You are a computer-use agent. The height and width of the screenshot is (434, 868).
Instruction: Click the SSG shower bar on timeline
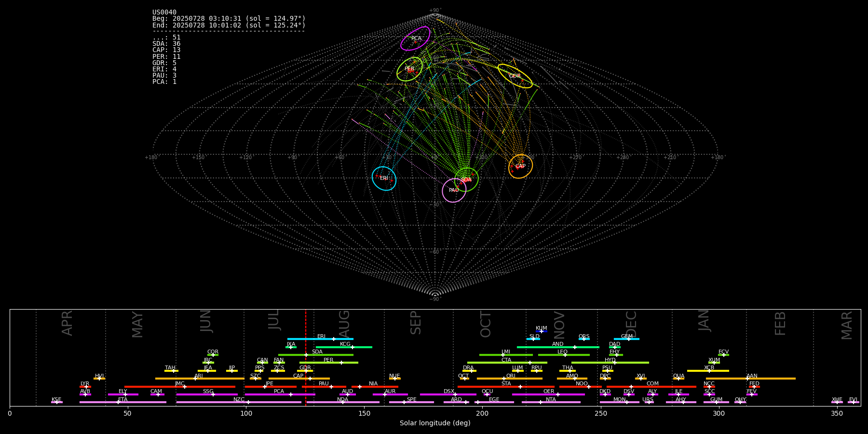point(207,394)
